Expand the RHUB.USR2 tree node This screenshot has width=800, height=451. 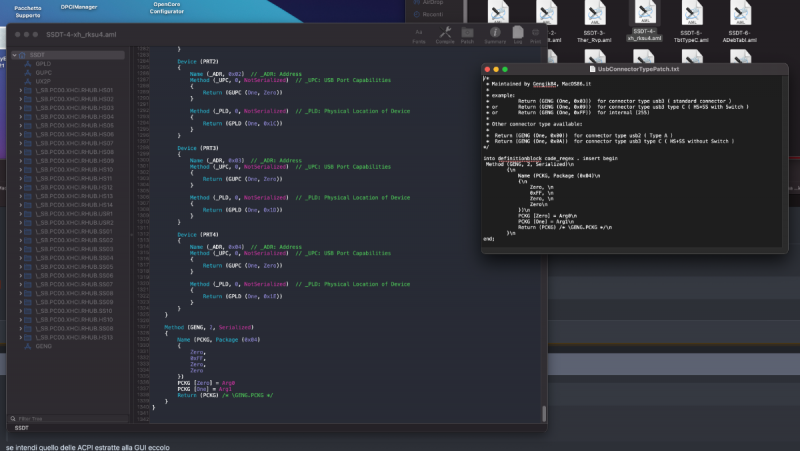tap(20, 222)
